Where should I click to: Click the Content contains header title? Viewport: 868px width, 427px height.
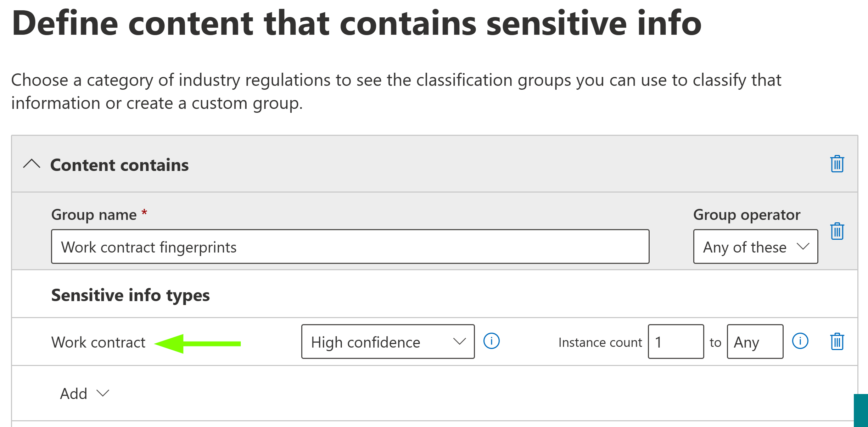119,165
